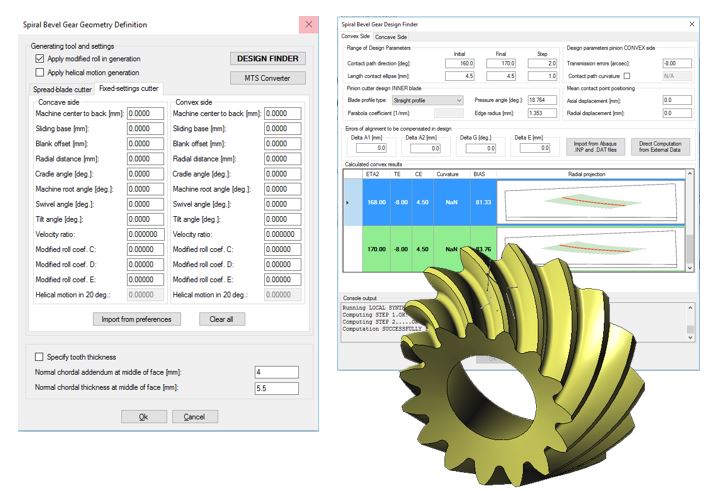Click the Transmission errors arcsec field

[x=675, y=62]
